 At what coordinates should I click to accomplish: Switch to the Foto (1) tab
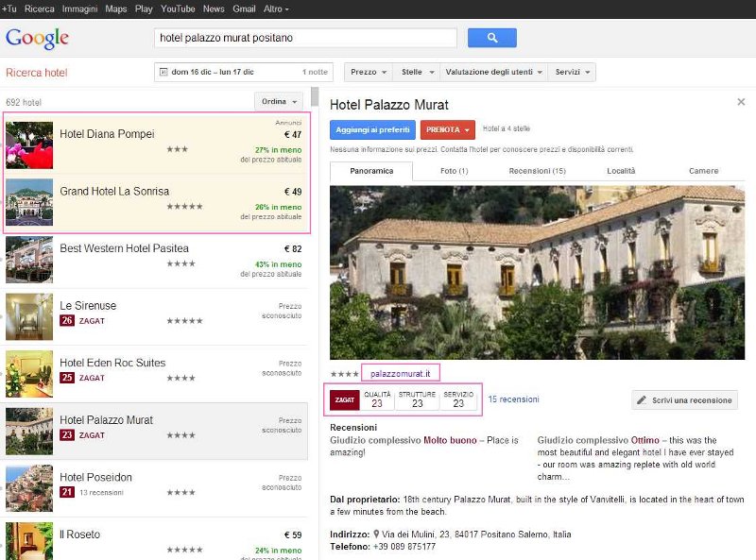click(x=455, y=171)
